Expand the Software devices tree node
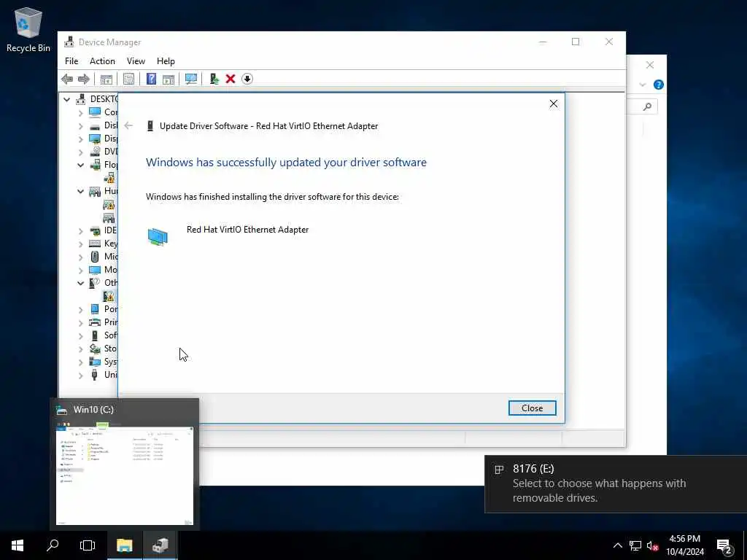 click(x=80, y=335)
